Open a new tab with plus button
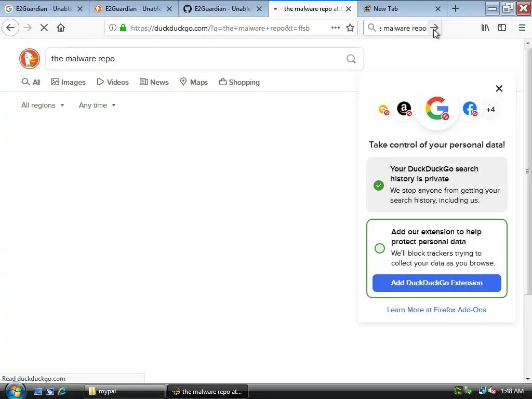Image resolution: width=532 pixels, height=399 pixels. [456, 9]
